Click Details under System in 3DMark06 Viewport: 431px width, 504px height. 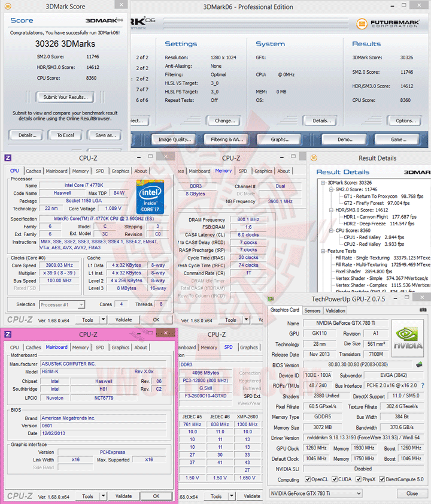click(321, 120)
